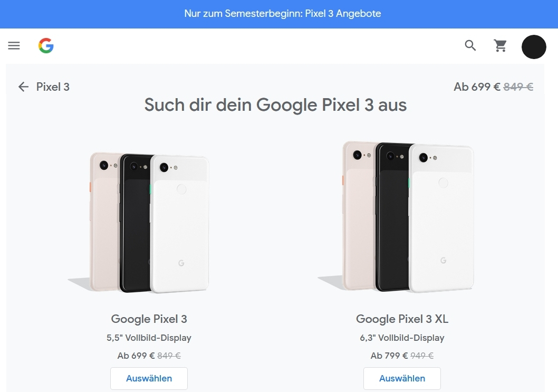Open the search magnifier icon
558x392 pixels.
click(470, 45)
